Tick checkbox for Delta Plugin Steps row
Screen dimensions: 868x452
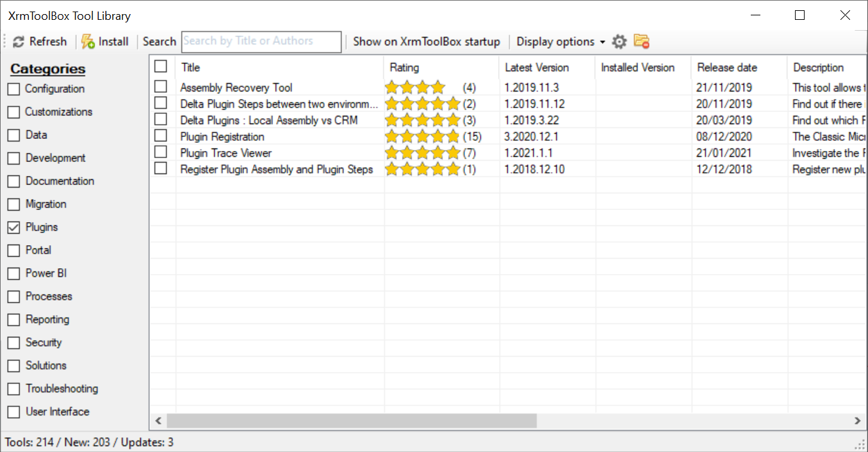161,103
